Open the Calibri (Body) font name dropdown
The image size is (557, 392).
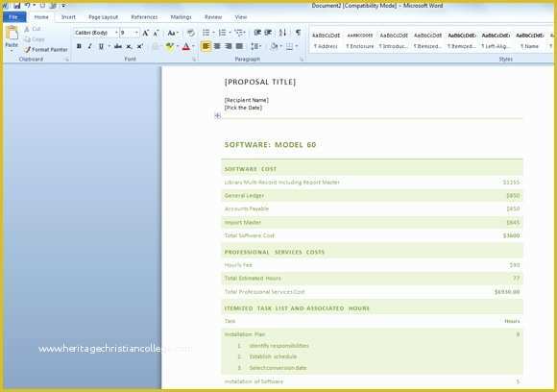[x=116, y=33]
